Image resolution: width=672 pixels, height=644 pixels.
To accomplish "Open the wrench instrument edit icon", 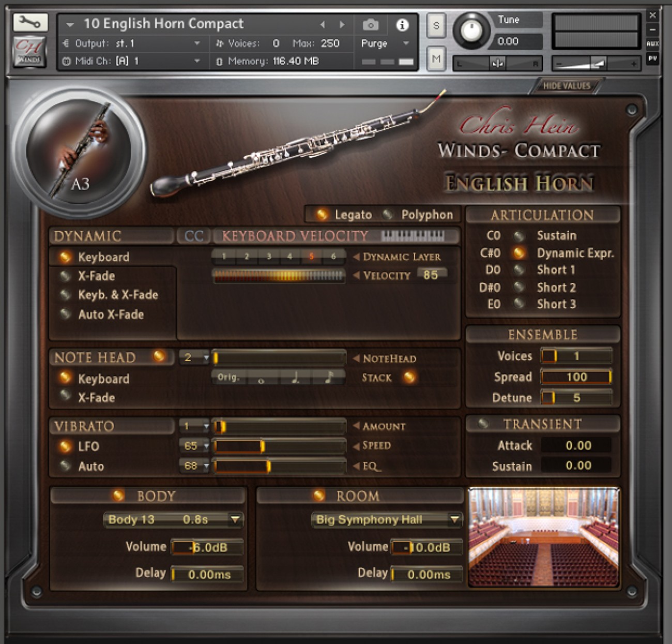I will 30,22.
